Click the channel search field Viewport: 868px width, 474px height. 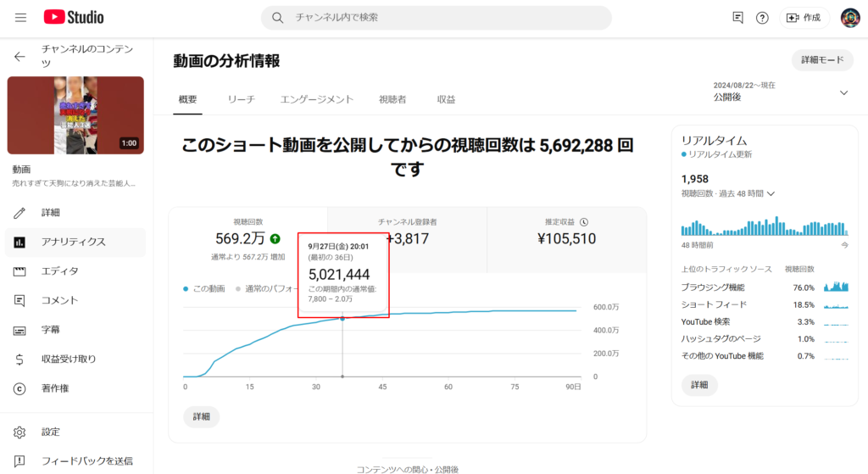pos(449,18)
